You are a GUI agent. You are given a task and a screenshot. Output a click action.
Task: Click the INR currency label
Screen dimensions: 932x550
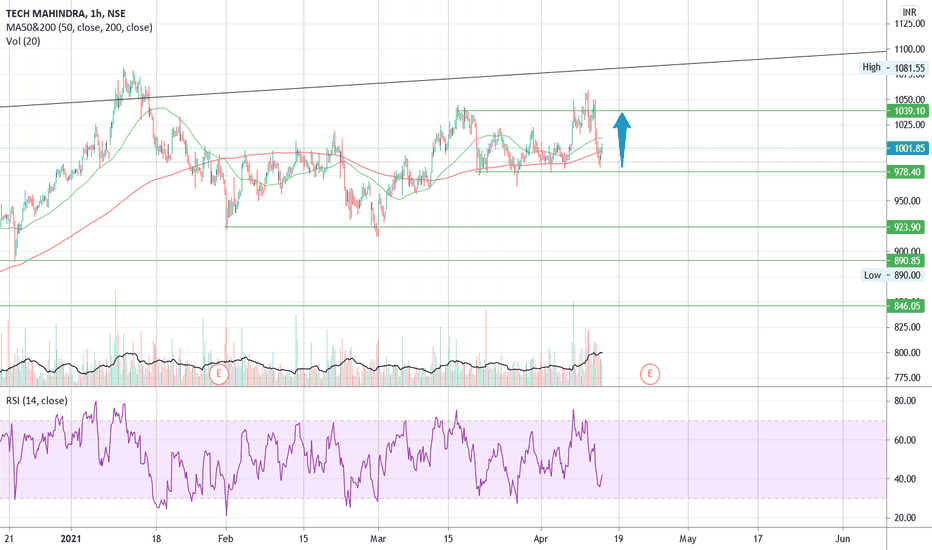tap(909, 12)
